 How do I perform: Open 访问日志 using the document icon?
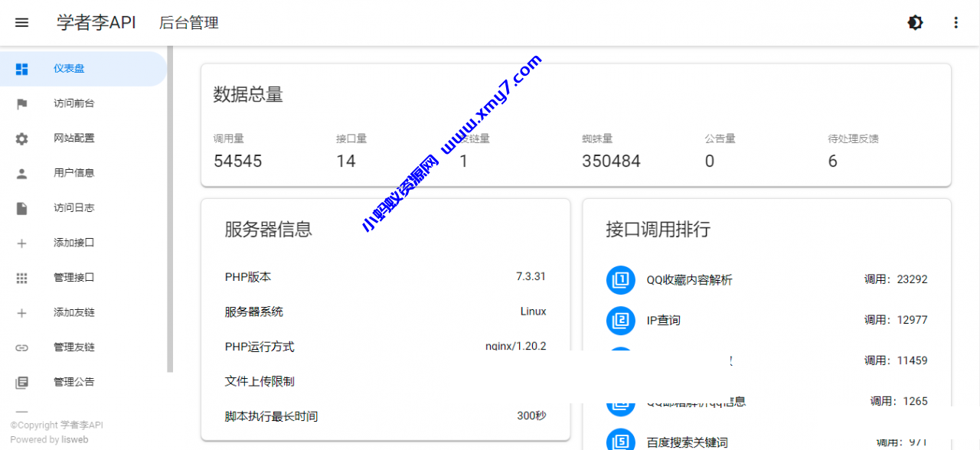tap(21, 207)
